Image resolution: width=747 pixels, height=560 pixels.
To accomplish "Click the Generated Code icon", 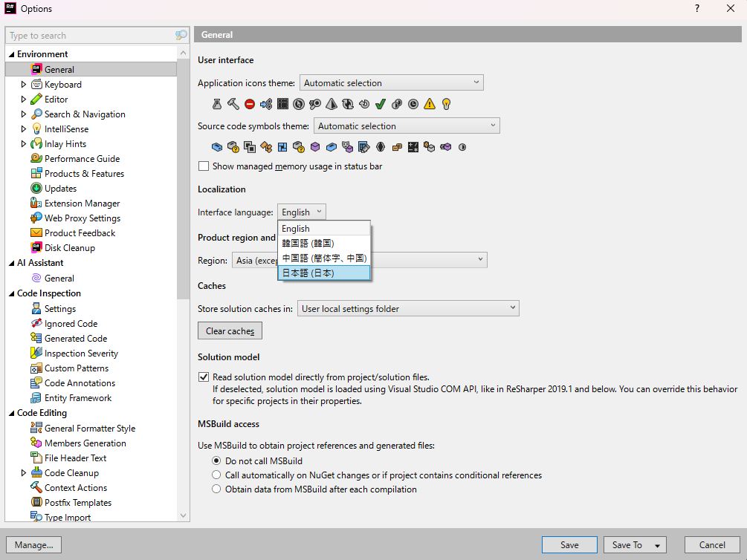I will 36,338.
